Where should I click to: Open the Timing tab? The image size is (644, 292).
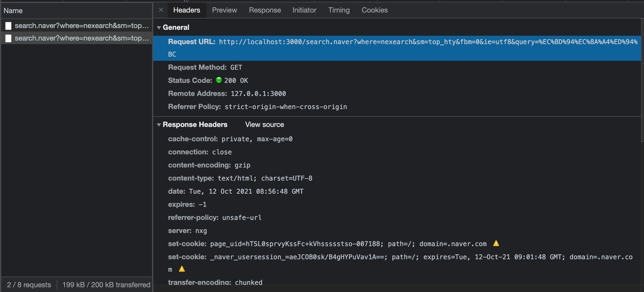click(339, 10)
